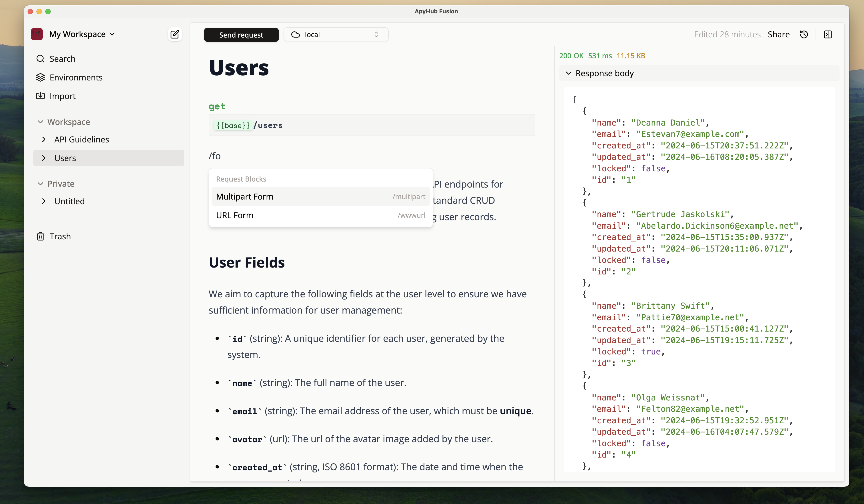Click "Brittany Swift" name value
The width and height of the screenshot is (864, 504).
click(670, 306)
